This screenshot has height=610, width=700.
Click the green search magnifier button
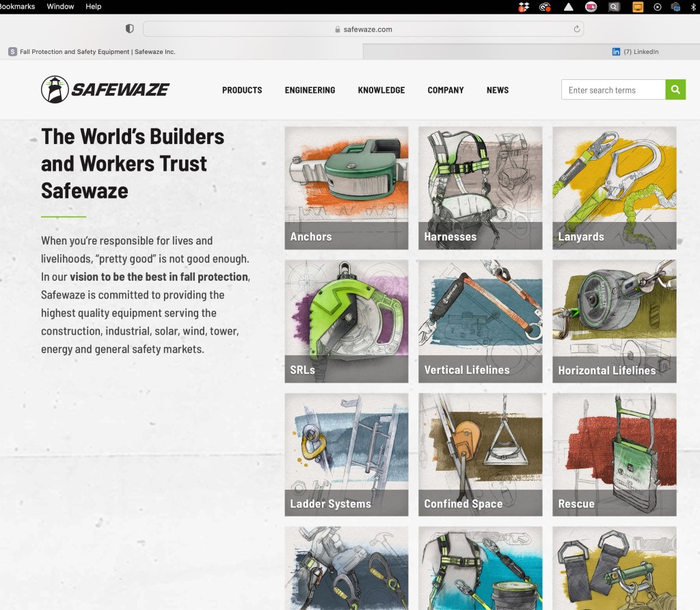click(675, 89)
